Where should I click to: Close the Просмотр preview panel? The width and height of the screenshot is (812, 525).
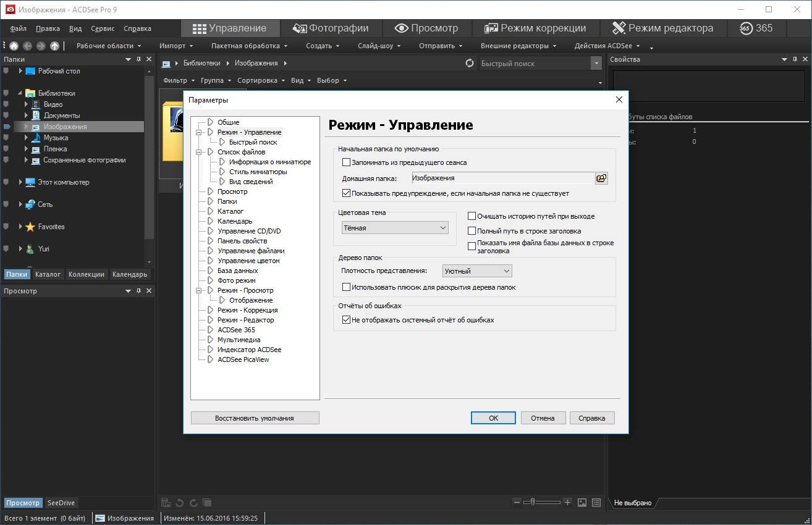coord(150,291)
